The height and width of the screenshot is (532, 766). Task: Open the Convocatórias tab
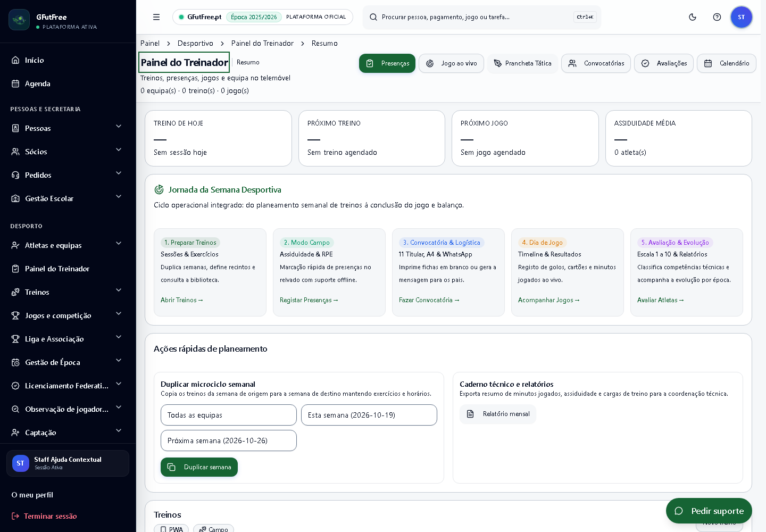596,63
